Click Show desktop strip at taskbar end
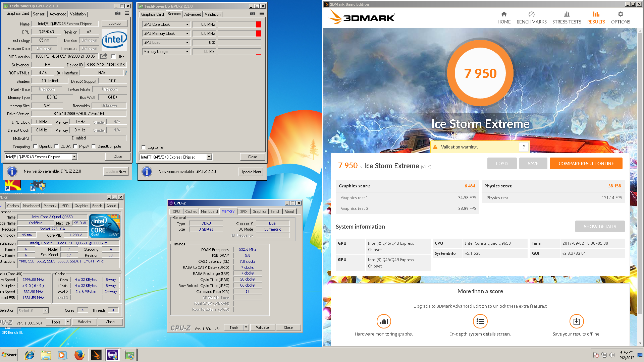This screenshot has height=362, width=644. point(640,355)
